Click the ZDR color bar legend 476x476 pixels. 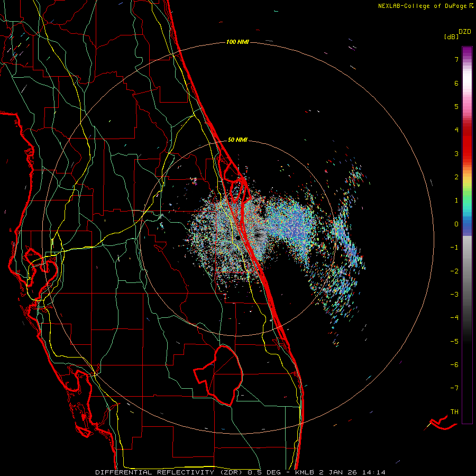(467, 235)
